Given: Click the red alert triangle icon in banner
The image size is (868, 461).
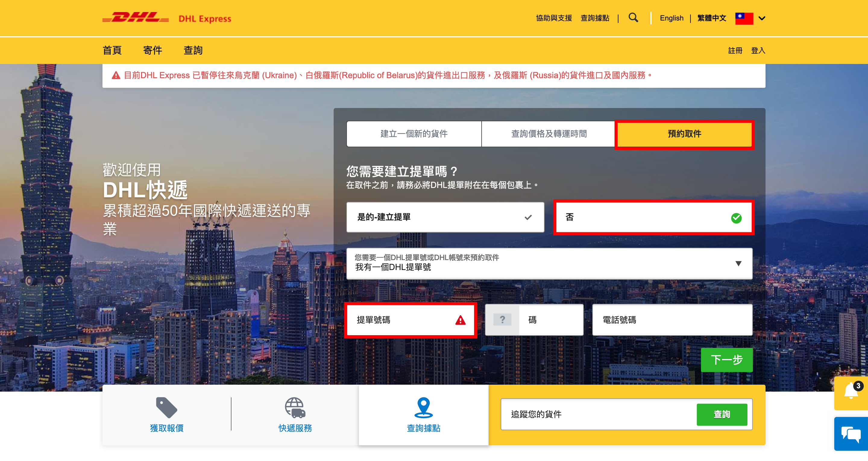Looking at the screenshot, I should 116,75.
